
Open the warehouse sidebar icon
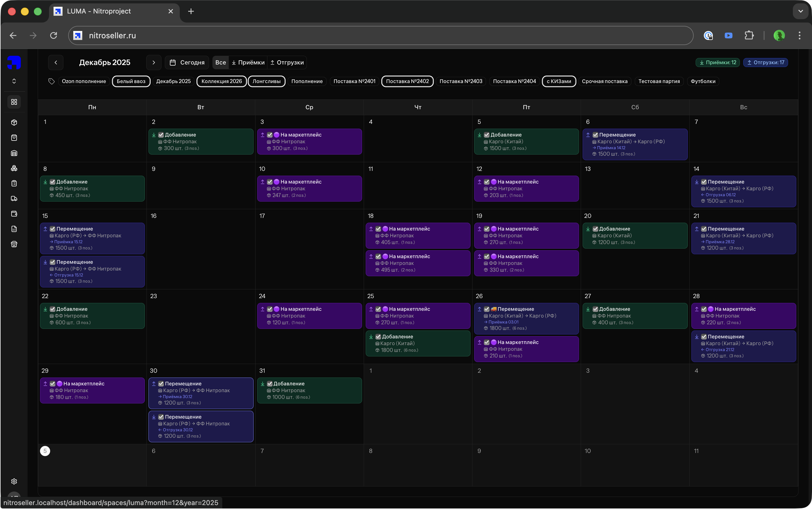pos(14,153)
